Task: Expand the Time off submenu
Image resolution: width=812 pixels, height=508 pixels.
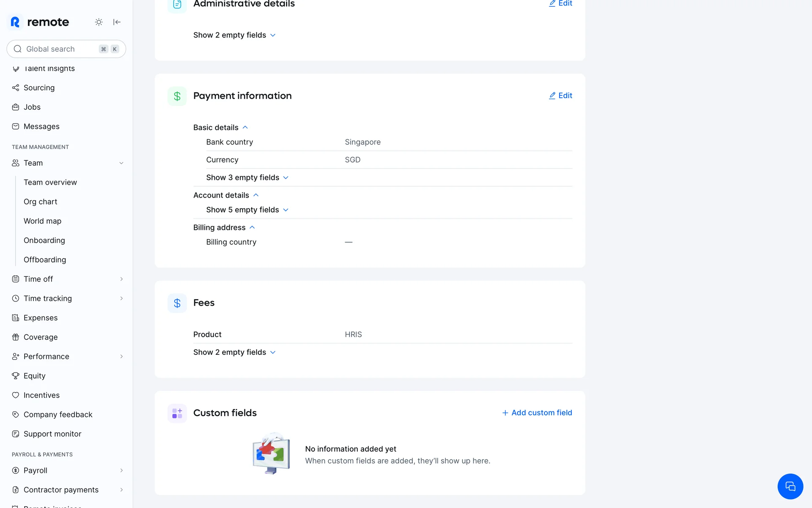Action: [x=121, y=279]
